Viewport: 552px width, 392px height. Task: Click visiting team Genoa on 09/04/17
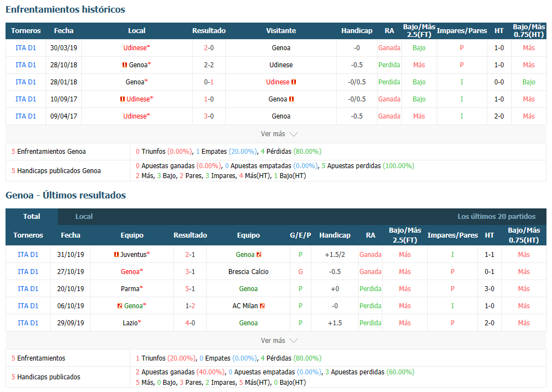tap(281, 116)
